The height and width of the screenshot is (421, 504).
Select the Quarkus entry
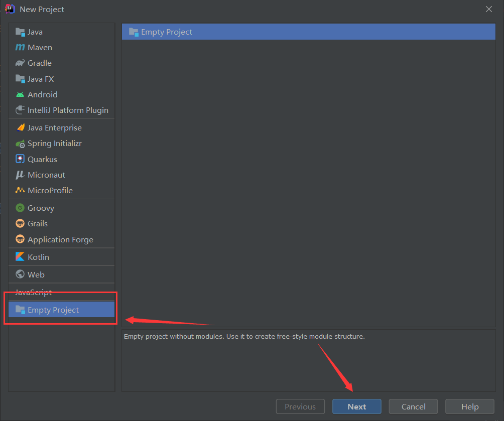point(61,159)
